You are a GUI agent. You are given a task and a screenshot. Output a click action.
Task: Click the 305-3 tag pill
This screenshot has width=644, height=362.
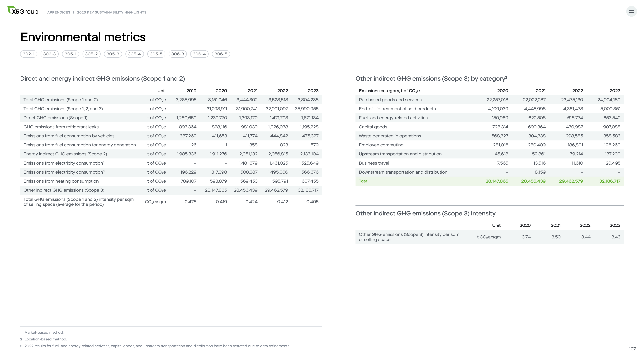(x=113, y=54)
